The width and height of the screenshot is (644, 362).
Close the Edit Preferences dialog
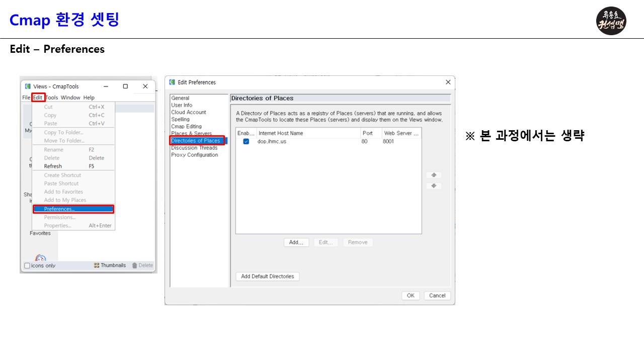(448, 82)
